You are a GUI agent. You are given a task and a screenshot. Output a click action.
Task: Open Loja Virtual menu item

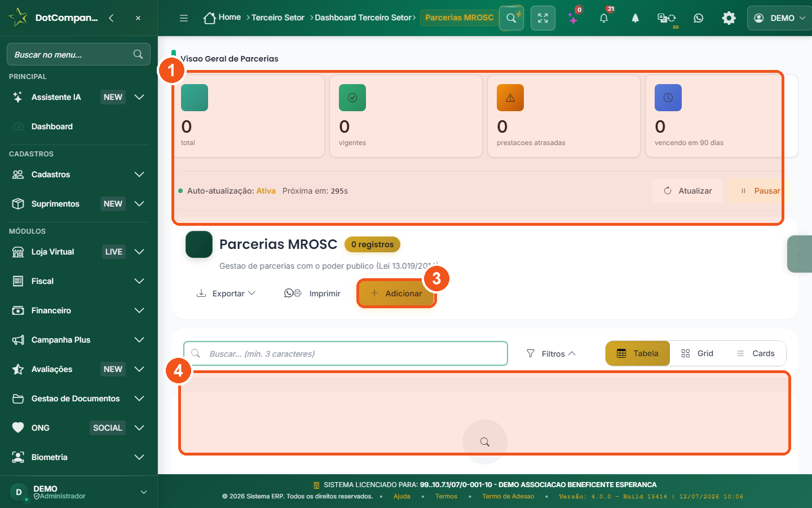coord(53,252)
